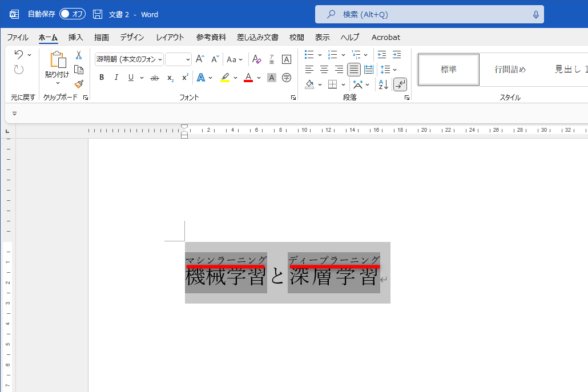Toggle bold formatting on selection

click(102, 78)
